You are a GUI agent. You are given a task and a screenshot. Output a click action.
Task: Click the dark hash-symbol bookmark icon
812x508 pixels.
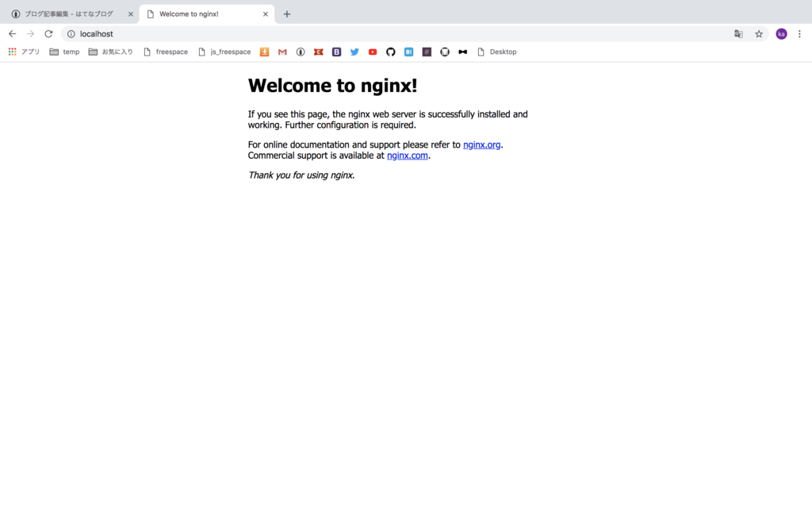427,52
